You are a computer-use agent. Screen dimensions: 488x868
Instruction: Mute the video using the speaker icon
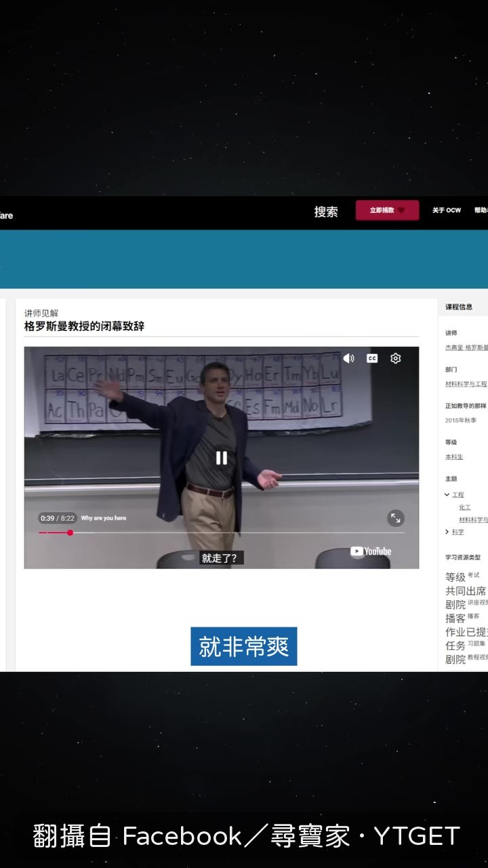pos(348,358)
